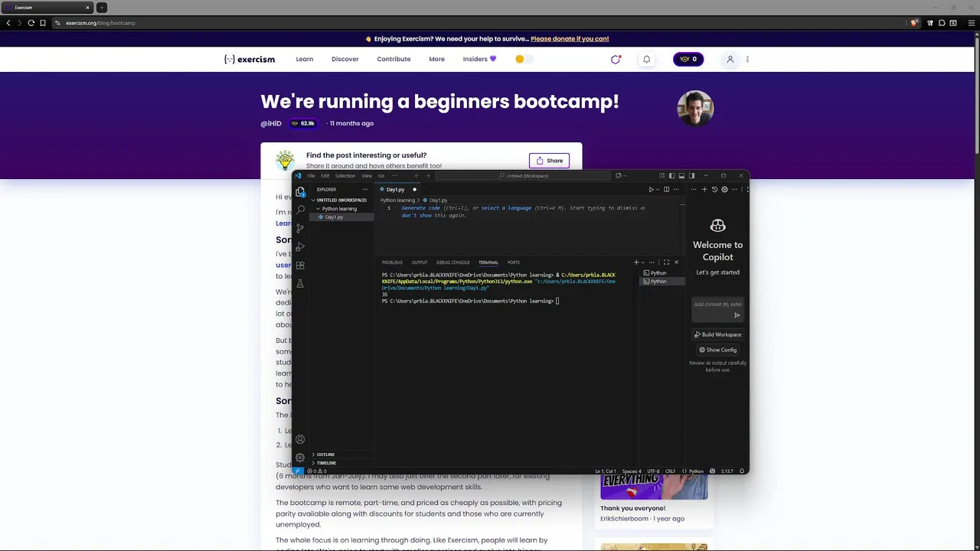The image size is (980, 551).
Task: Open Contribute in Exercism navigation
Action: point(394,59)
